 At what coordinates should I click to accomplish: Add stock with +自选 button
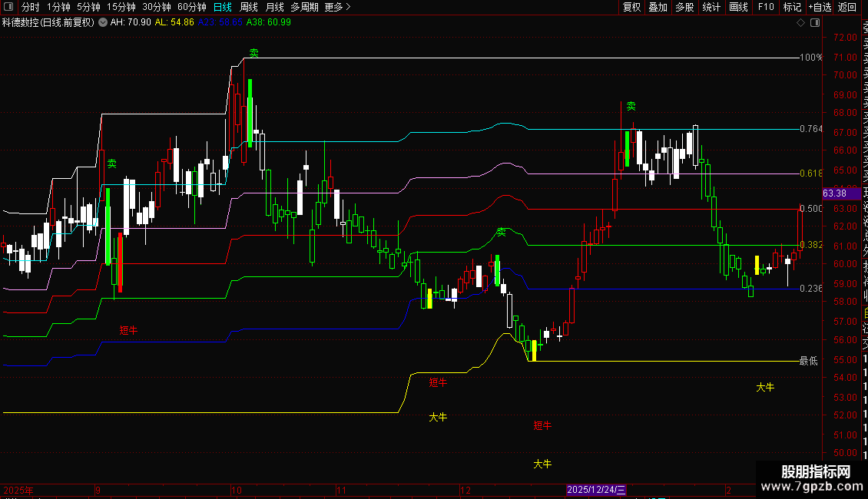[820, 7]
